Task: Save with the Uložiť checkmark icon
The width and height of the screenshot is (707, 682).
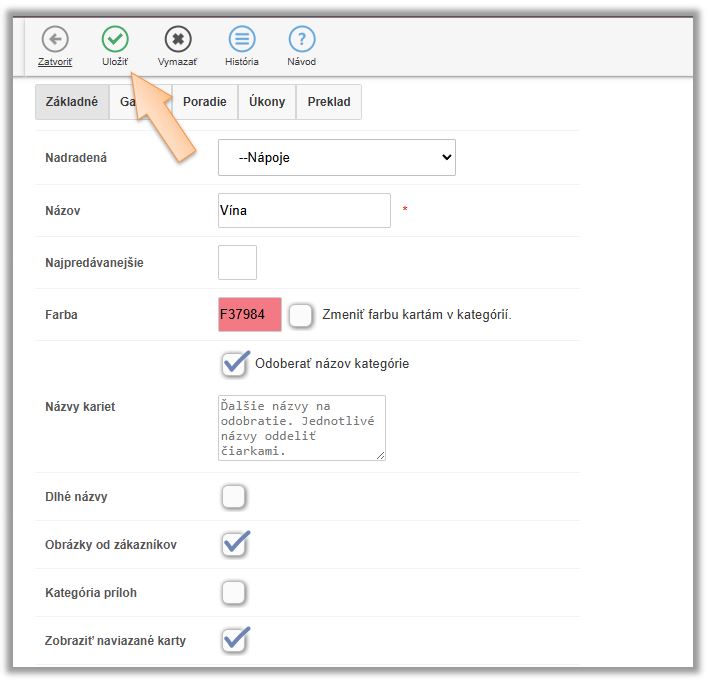Action: [115, 40]
